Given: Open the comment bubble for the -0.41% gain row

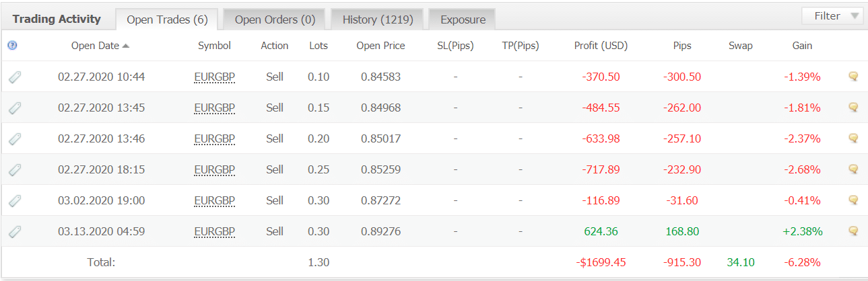Looking at the screenshot, I should 853,200.
